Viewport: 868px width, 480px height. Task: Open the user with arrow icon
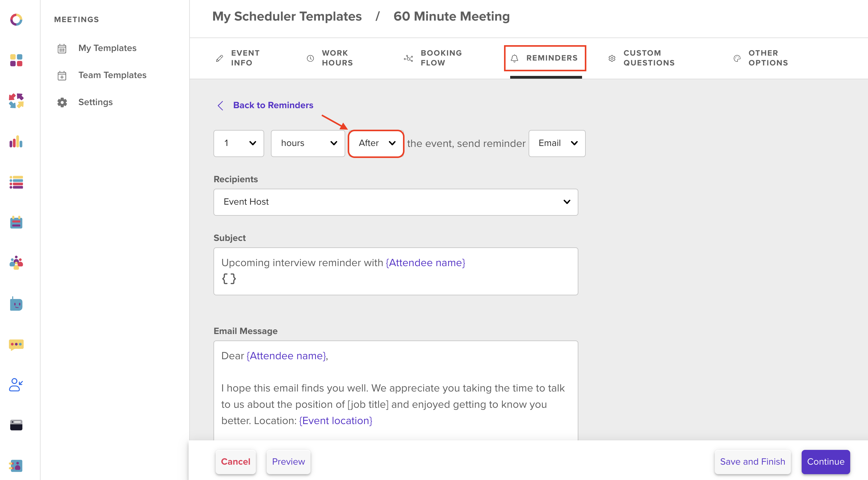coord(16,385)
